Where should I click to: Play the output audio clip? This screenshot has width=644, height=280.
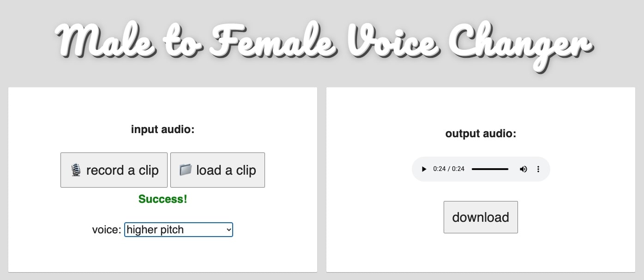pyautogui.click(x=424, y=169)
